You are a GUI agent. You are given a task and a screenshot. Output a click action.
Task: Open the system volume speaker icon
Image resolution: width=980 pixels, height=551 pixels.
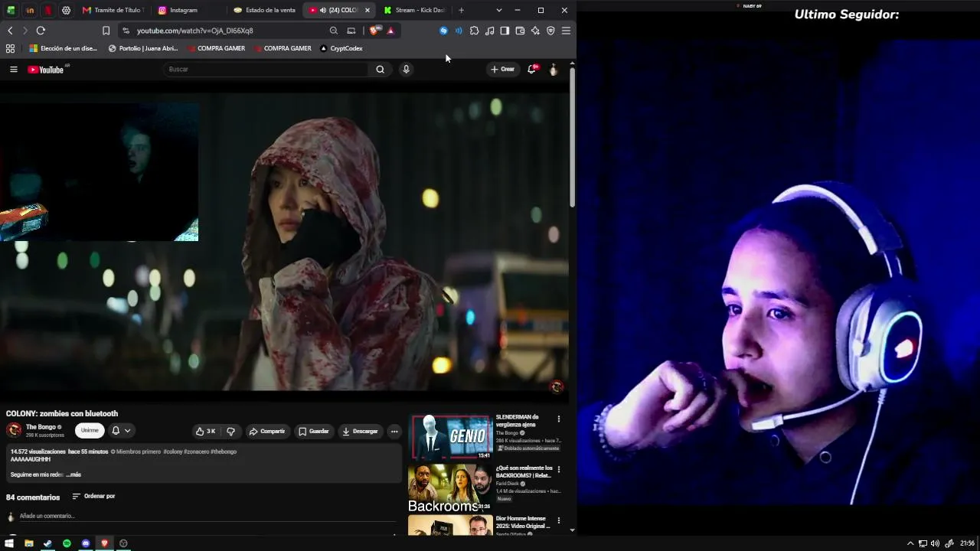tap(935, 543)
